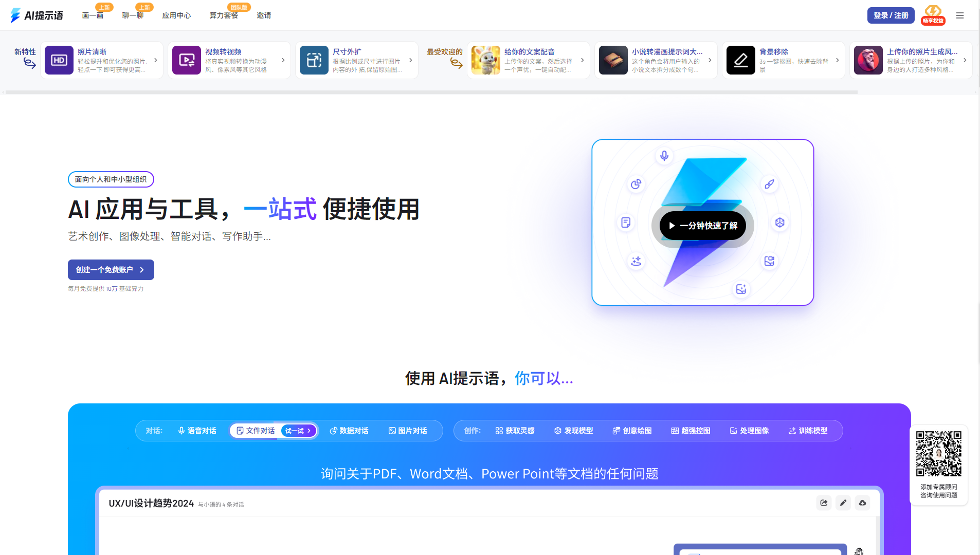
Task: Click the horizontal scrollbar under feature cards
Action: point(431,92)
